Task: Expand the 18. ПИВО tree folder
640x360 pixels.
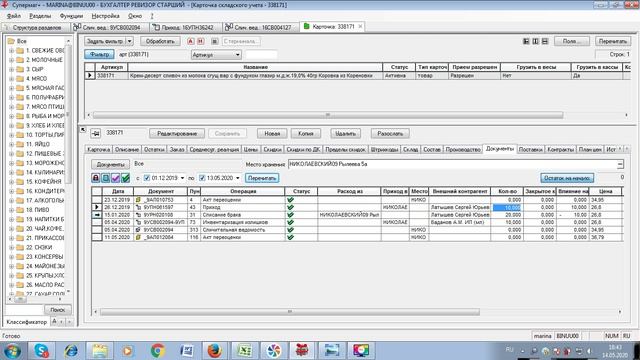Action: [x=11, y=210]
